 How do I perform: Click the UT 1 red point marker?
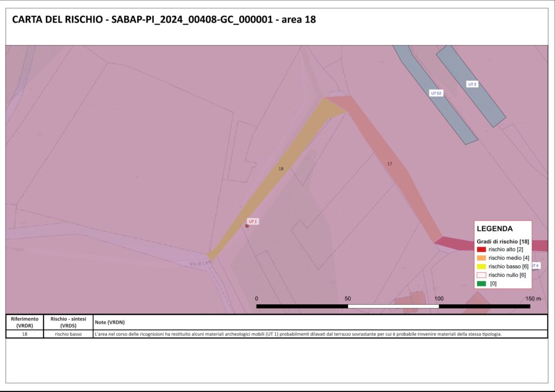(247, 226)
